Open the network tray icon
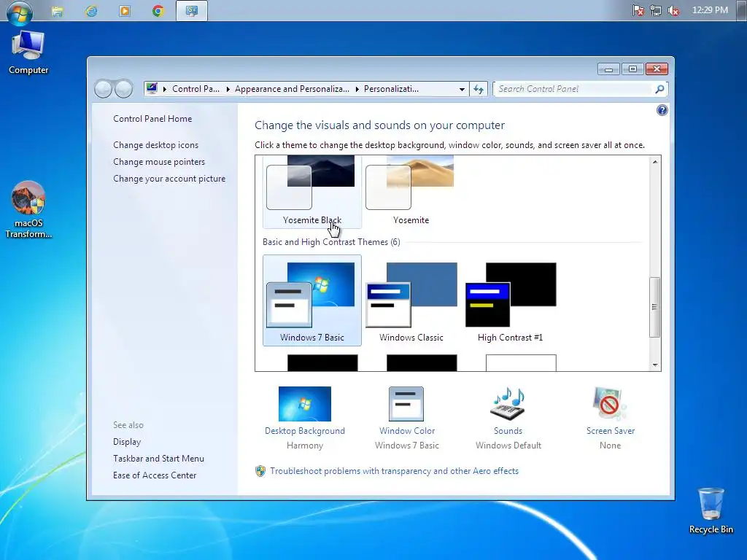Viewport: 747px width, 560px height. click(656, 10)
